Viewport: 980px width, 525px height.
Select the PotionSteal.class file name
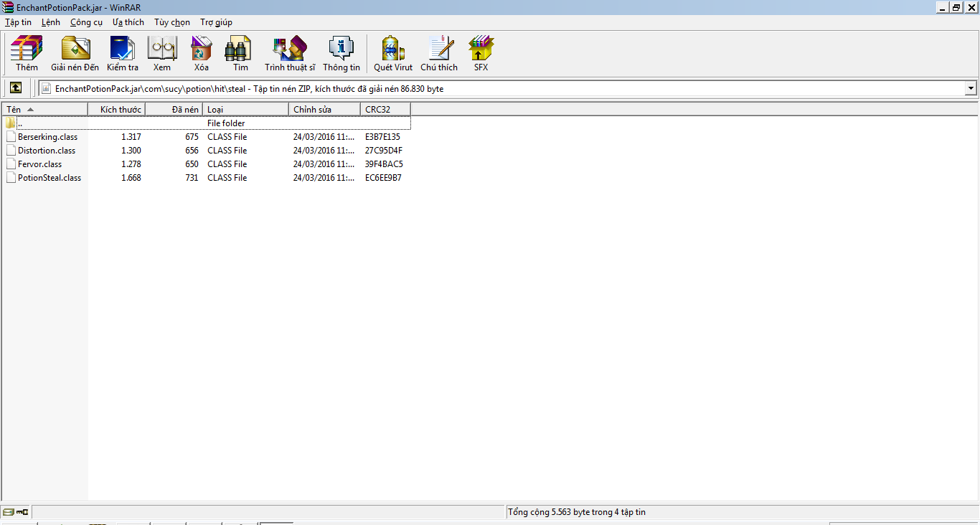point(50,177)
